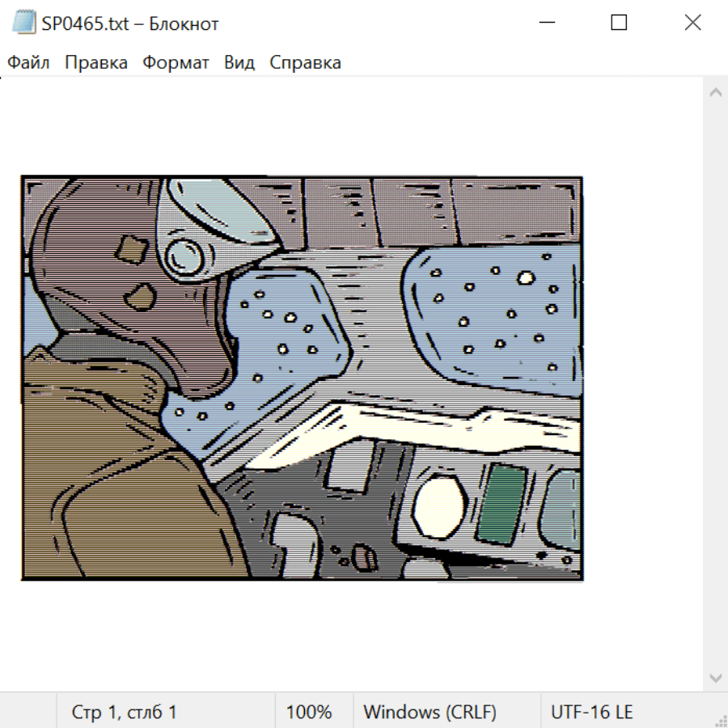
Task: Click the Notepad icon in the title bar
Action: [23, 23]
